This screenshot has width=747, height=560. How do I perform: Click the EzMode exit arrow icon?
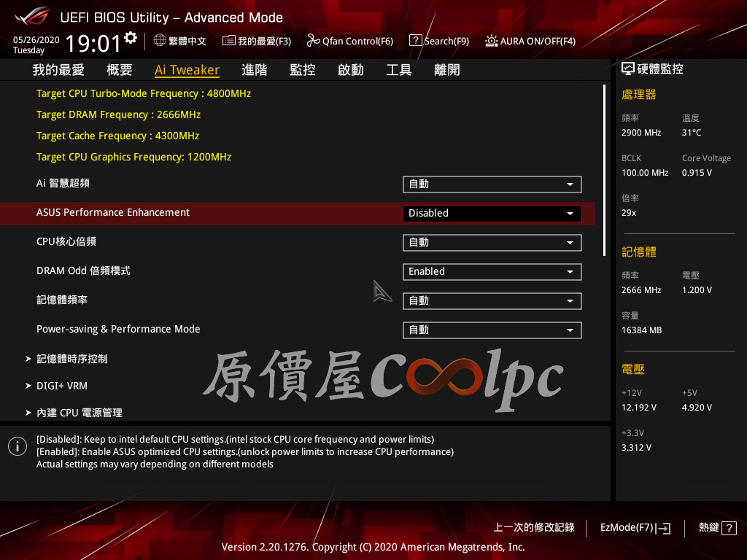tap(663, 528)
